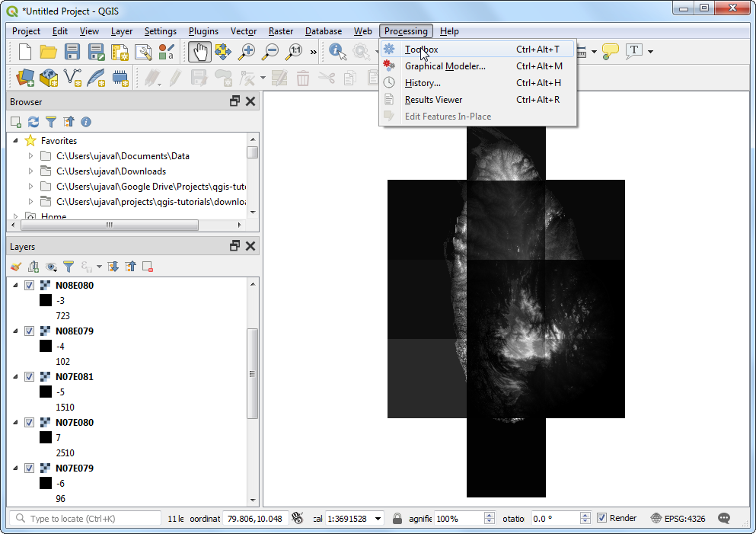Open the Raster menu
Image resolution: width=756 pixels, height=534 pixels.
point(281,31)
